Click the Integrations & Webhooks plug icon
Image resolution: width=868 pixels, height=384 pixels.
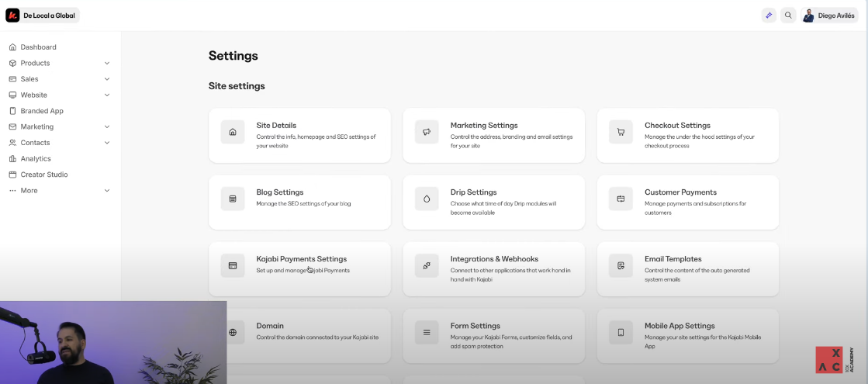click(x=427, y=265)
